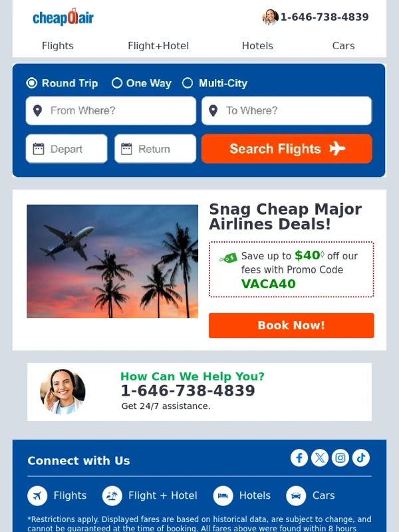
Task: Open the X (Twitter) social icon
Action: pyautogui.click(x=320, y=458)
